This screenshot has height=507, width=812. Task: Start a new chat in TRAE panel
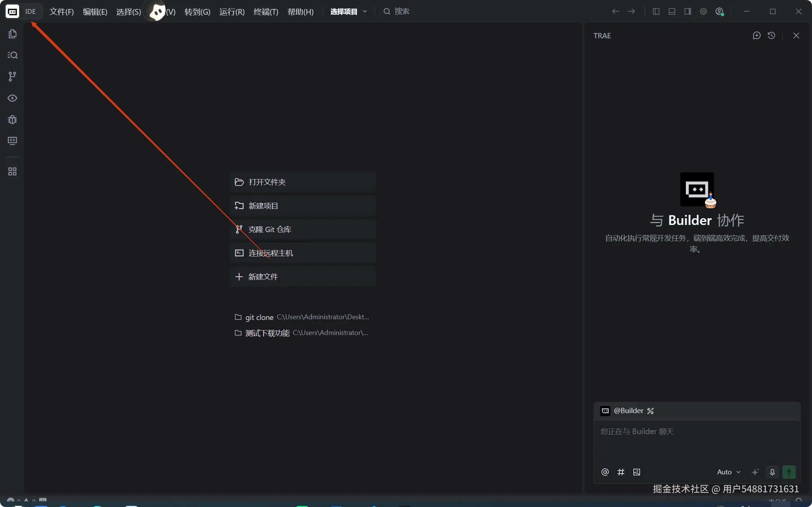(756, 35)
